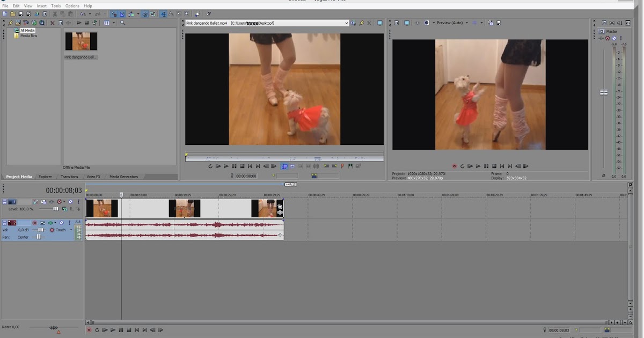Viewport: 644px width, 338px height.
Task: Open video track 1 automation settings dropdown
Action: [64, 202]
